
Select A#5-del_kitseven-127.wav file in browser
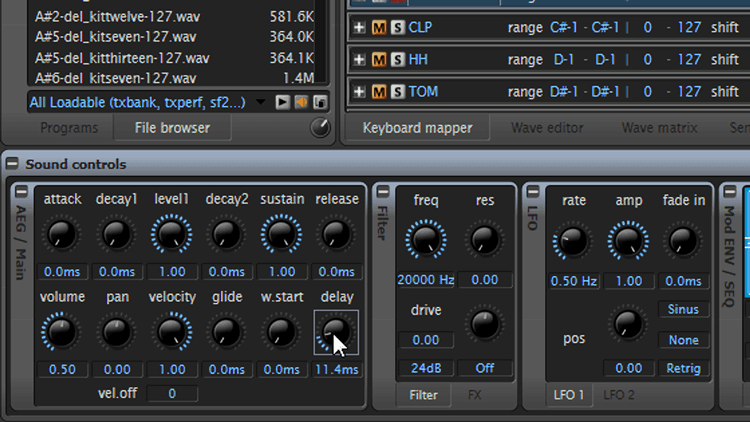click(122, 37)
